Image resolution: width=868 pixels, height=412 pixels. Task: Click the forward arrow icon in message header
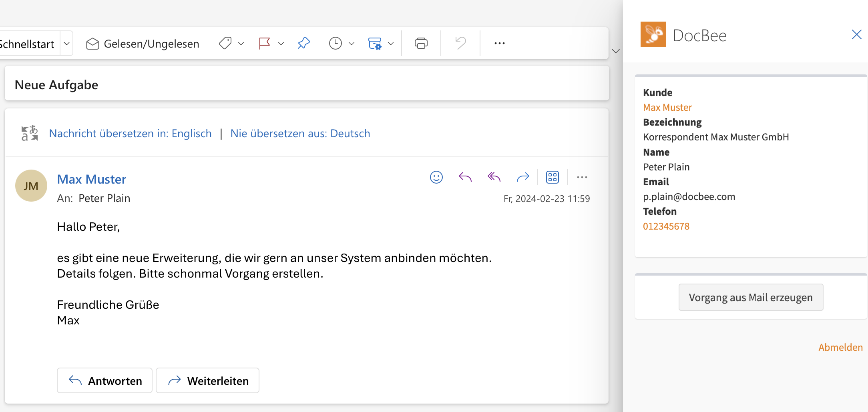coord(523,177)
